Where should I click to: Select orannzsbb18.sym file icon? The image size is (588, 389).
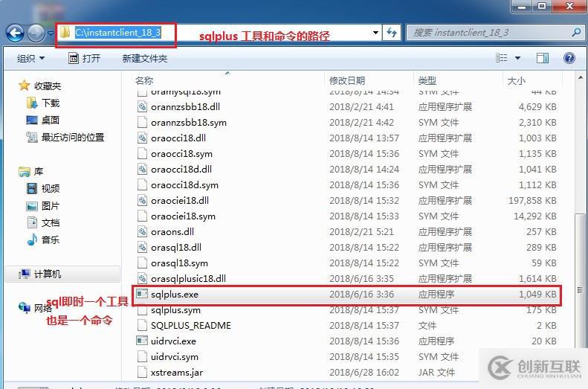142,122
